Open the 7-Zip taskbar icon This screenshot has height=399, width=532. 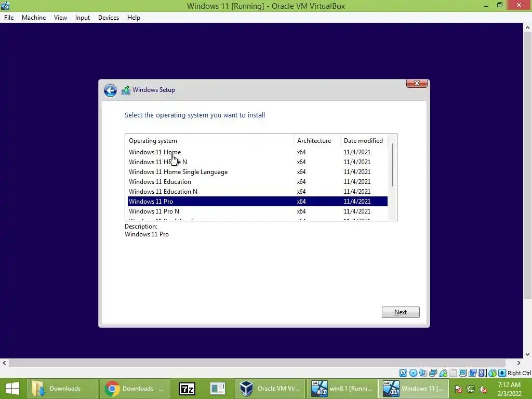[x=187, y=389]
